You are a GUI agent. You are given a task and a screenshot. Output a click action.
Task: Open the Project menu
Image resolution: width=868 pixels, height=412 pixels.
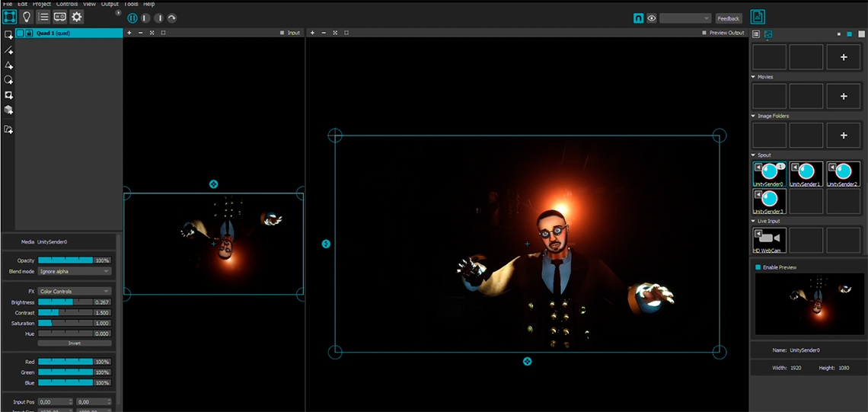(x=42, y=4)
